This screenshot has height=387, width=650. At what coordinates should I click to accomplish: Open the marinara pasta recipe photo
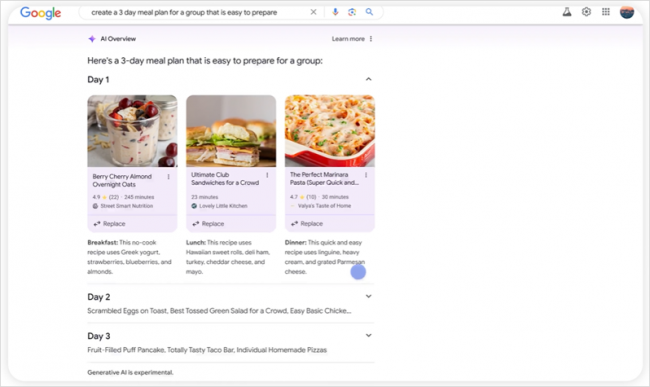pos(330,131)
